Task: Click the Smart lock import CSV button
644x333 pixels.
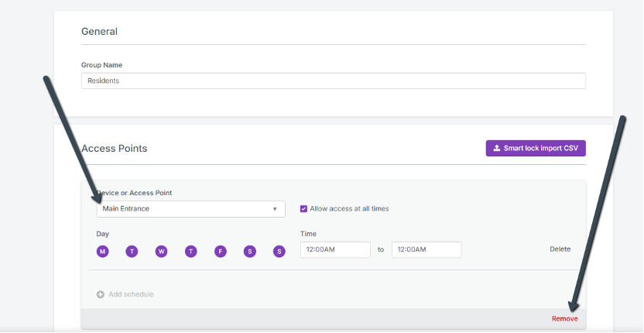Action: [536, 148]
